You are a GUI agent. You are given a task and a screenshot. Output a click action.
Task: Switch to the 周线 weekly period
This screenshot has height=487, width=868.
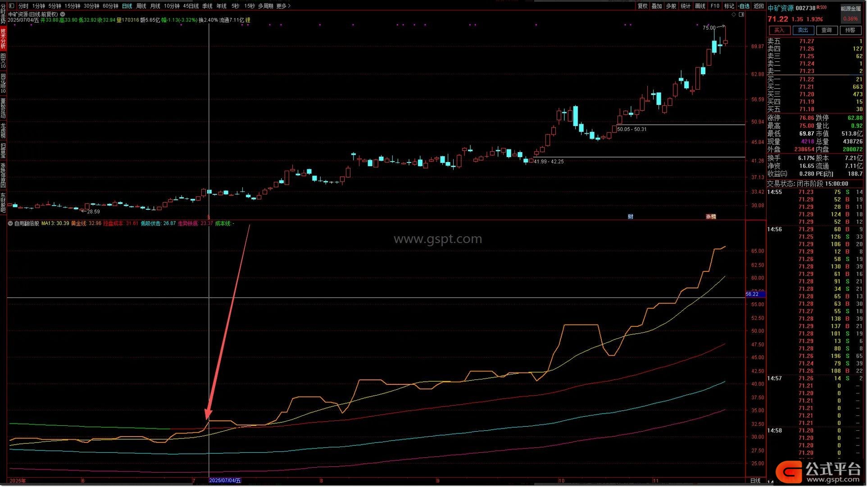click(141, 6)
